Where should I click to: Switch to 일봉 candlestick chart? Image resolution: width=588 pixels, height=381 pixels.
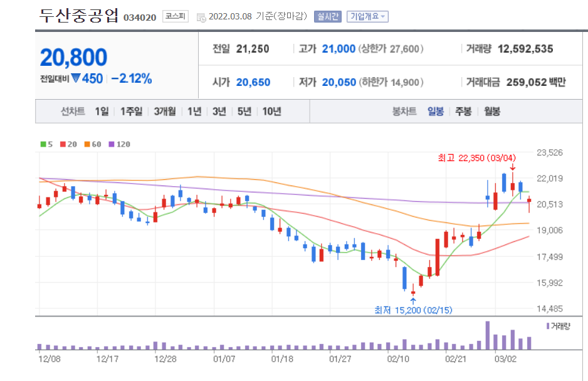[x=436, y=112]
